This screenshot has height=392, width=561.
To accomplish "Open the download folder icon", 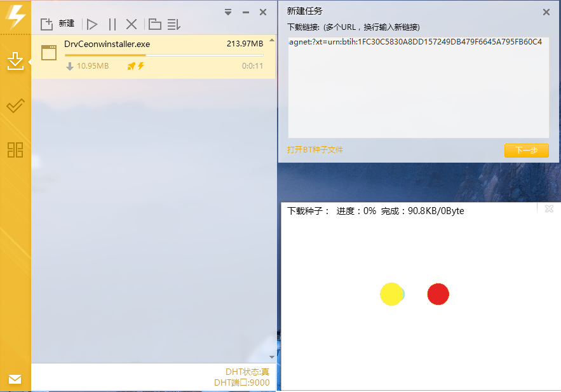I will click(154, 24).
